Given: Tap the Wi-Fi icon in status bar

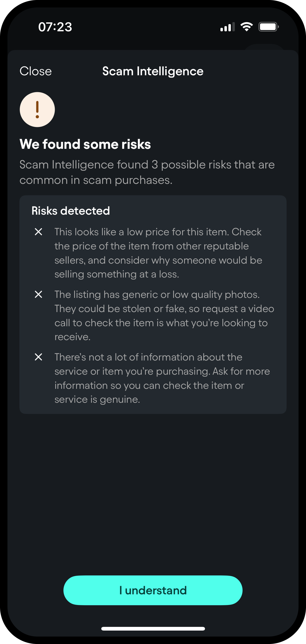Looking at the screenshot, I should (x=246, y=27).
